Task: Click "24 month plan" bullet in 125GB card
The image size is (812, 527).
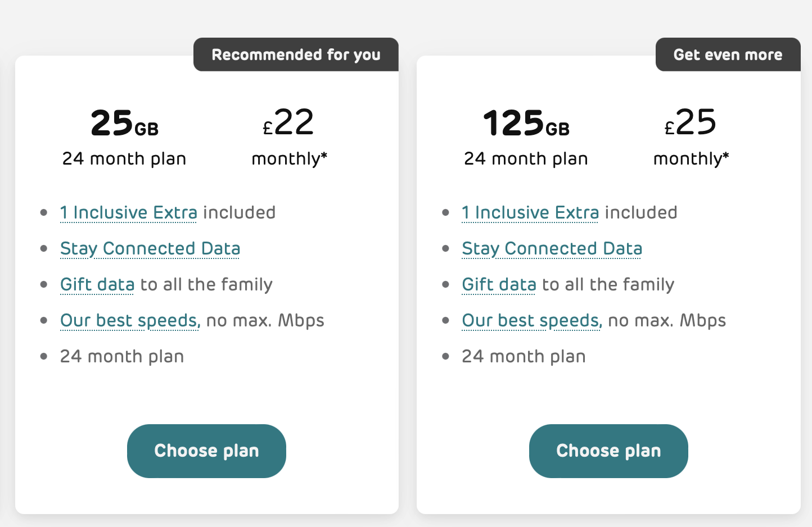Action: pos(524,357)
